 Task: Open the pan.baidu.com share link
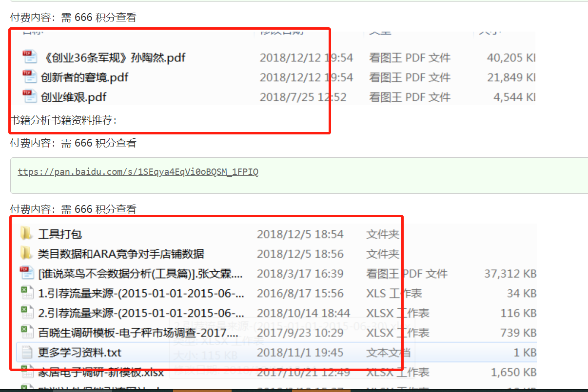tap(138, 172)
